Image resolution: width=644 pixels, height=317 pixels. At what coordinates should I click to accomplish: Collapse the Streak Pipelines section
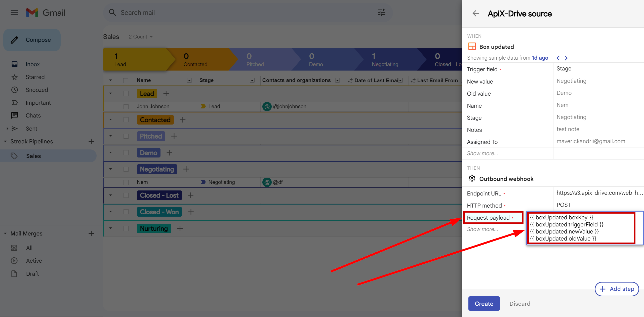coord(5,141)
